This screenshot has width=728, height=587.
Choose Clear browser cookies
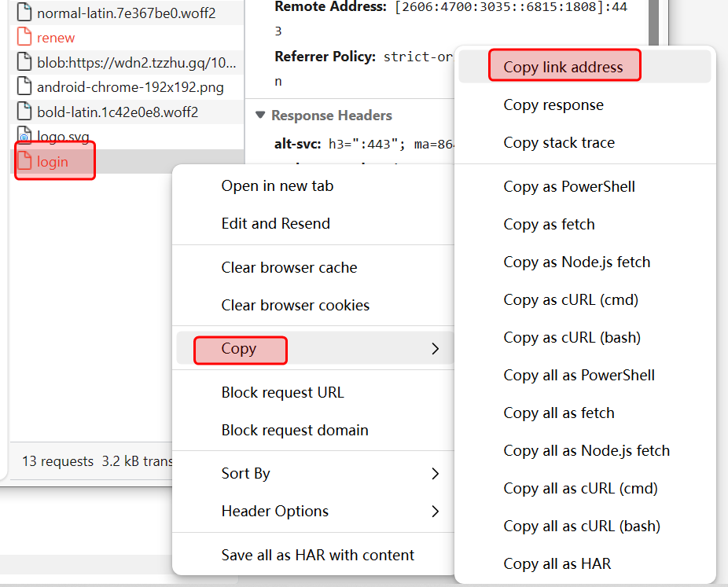click(x=295, y=306)
